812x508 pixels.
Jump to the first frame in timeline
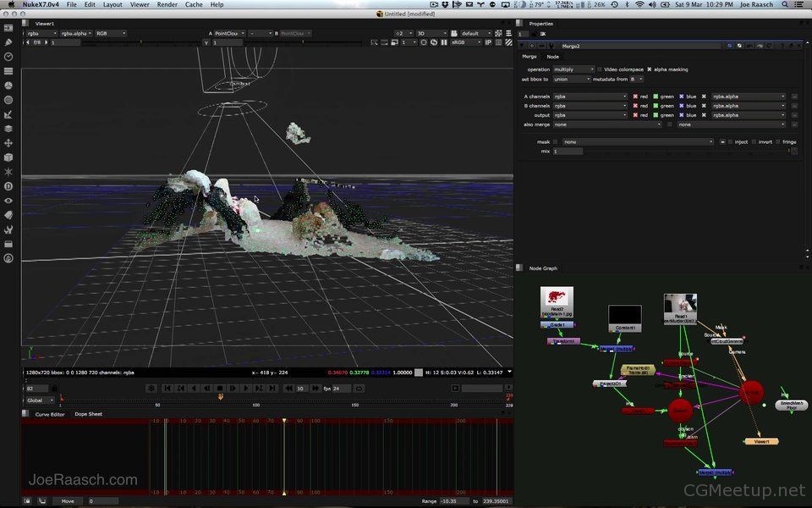(x=167, y=388)
